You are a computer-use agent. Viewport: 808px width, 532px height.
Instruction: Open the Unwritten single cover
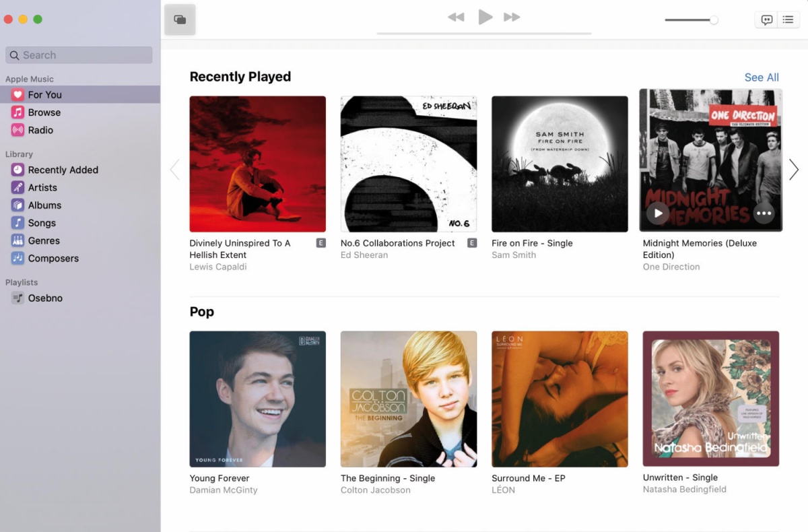click(711, 399)
